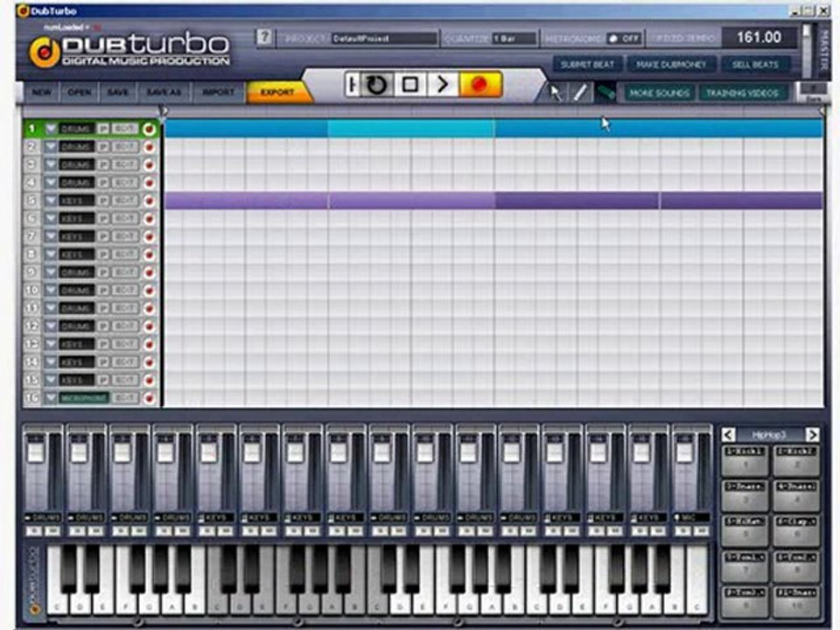The height and width of the screenshot is (630, 840).
Task: Toggle solo on first mixer channel
Action: (x=34, y=531)
